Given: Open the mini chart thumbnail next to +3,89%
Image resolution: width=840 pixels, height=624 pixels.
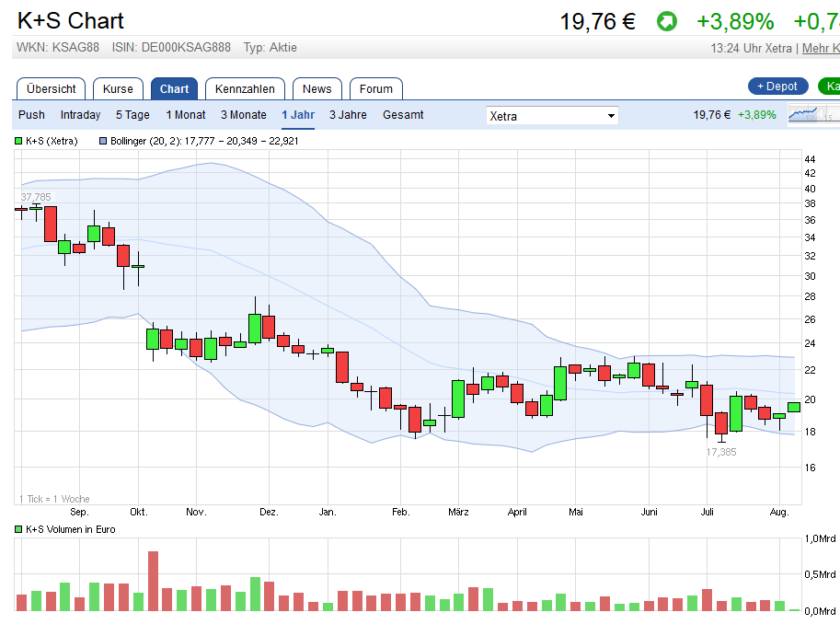Looking at the screenshot, I should [x=813, y=114].
